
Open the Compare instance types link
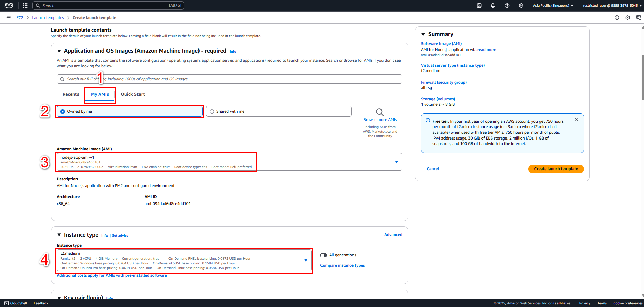click(x=342, y=265)
